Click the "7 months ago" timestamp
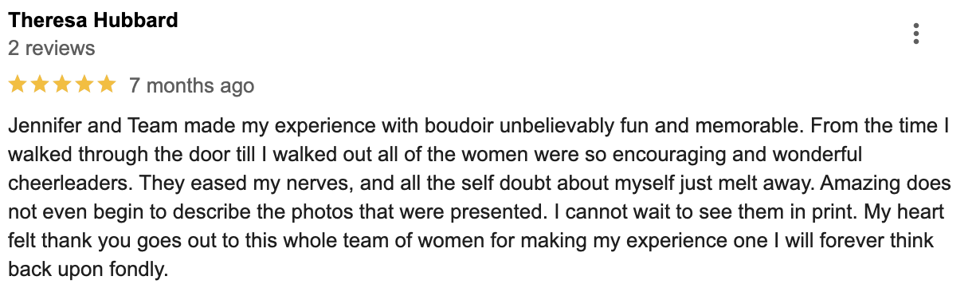The height and width of the screenshot is (292, 980). point(191,85)
